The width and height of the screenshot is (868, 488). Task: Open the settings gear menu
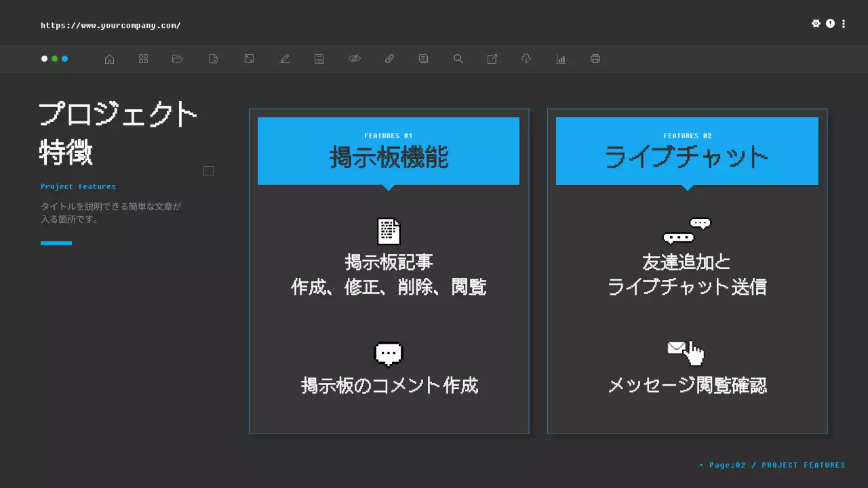[x=816, y=23]
